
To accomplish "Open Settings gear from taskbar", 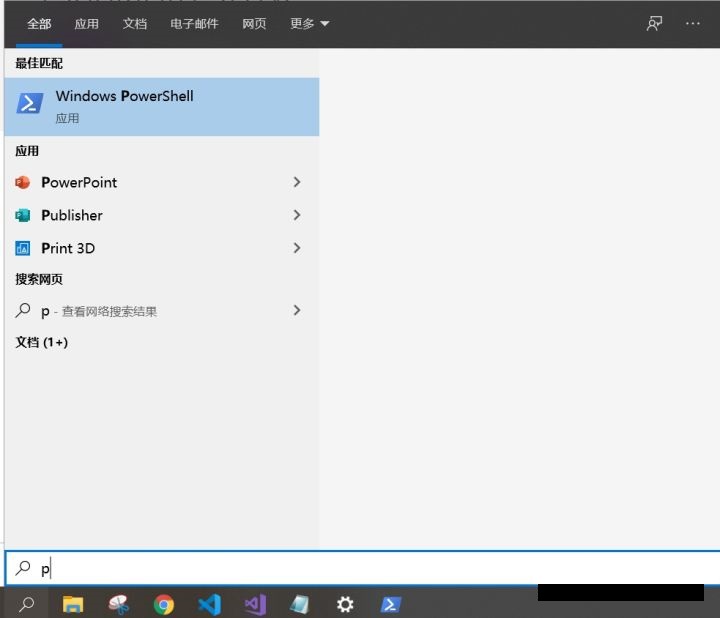I will (x=345, y=605).
